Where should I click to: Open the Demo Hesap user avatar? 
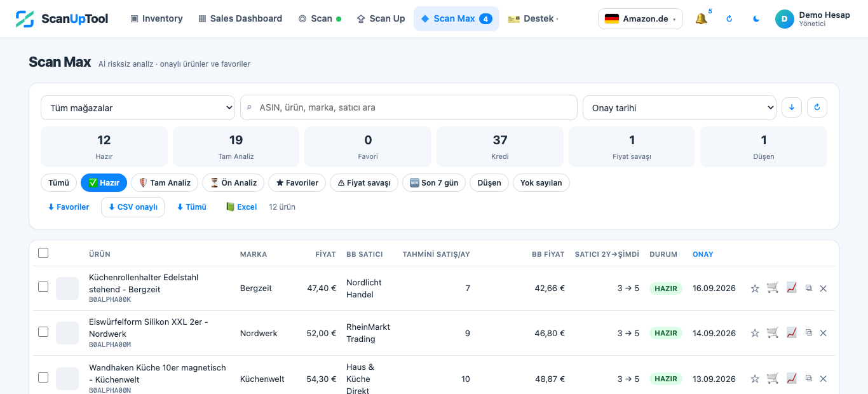pos(785,19)
